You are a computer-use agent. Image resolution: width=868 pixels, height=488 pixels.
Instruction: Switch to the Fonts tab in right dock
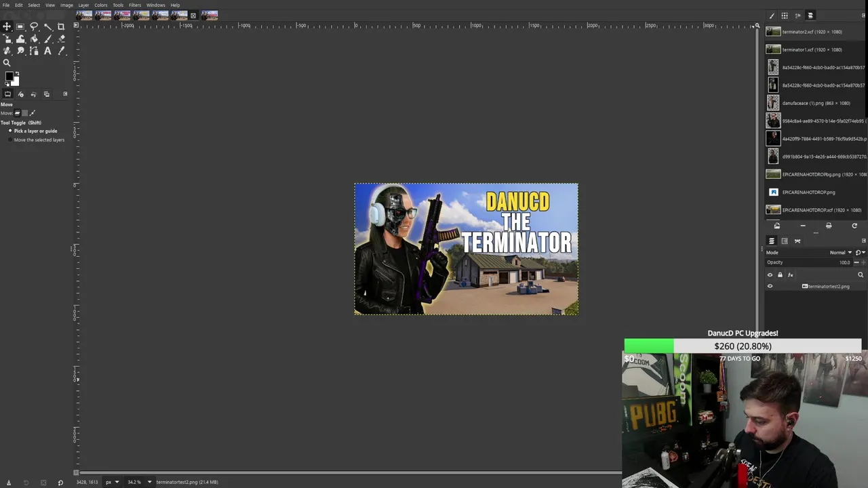(797, 16)
